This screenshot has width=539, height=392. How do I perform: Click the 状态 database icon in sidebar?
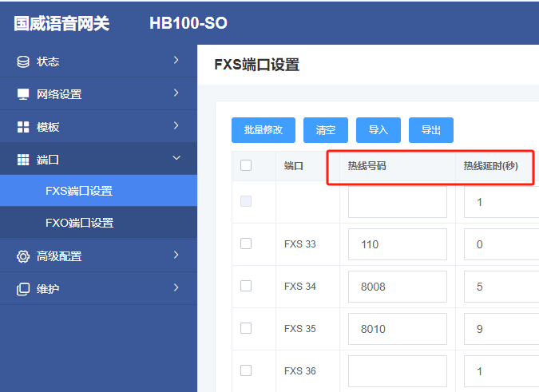[x=23, y=61]
